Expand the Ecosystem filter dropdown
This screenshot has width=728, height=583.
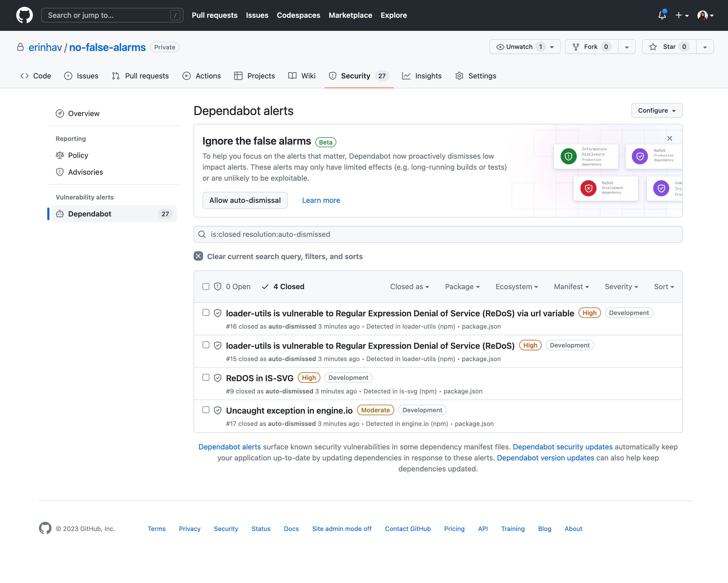tap(517, 287)
